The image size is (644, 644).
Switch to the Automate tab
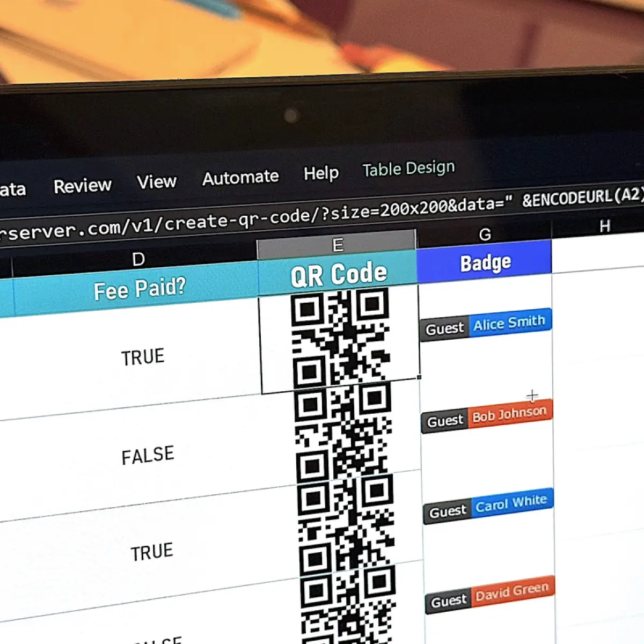pyautogui.click(x=240, y=177)
